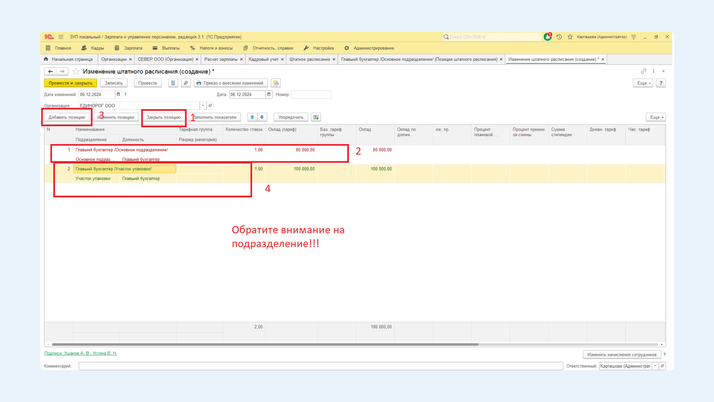Open the history clock icon
714x402 pixels.
click(559, 37)
